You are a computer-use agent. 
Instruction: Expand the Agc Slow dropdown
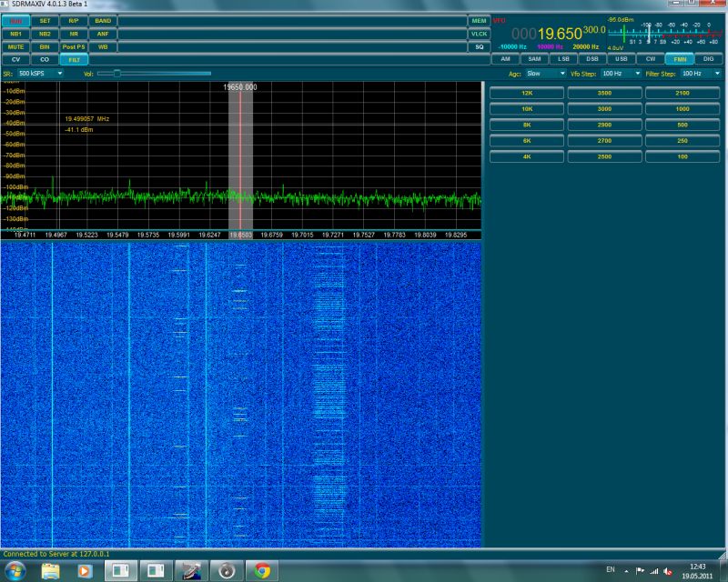point(545,74)
